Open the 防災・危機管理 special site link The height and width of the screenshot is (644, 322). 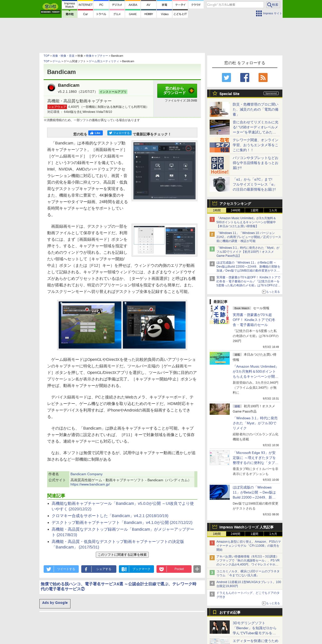pos(256,109)
